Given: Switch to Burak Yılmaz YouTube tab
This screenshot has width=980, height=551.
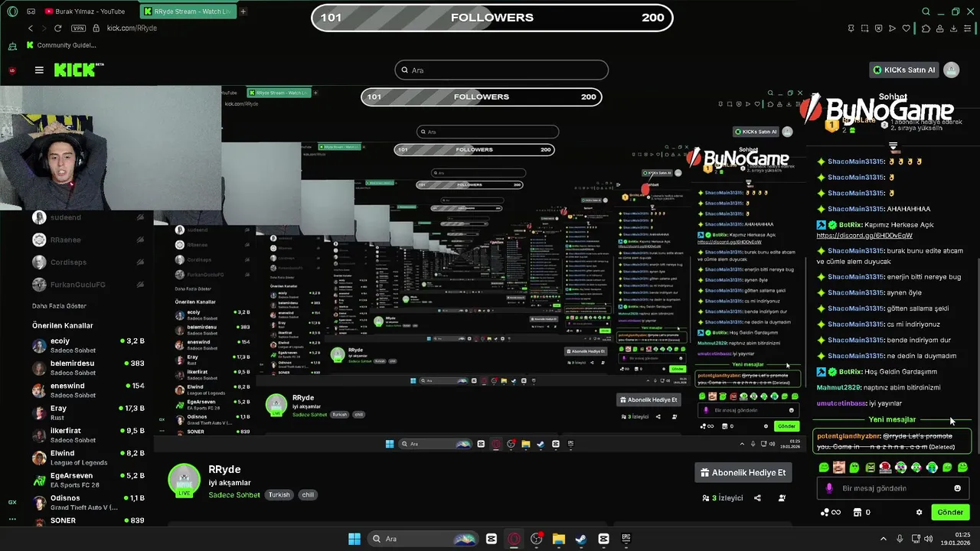Looking at the screenshot, I should click(84, 11).
